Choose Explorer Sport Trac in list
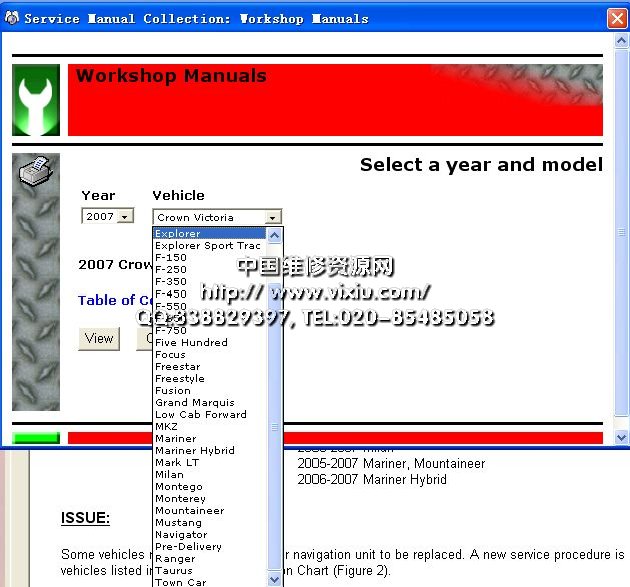 (208, 246)
